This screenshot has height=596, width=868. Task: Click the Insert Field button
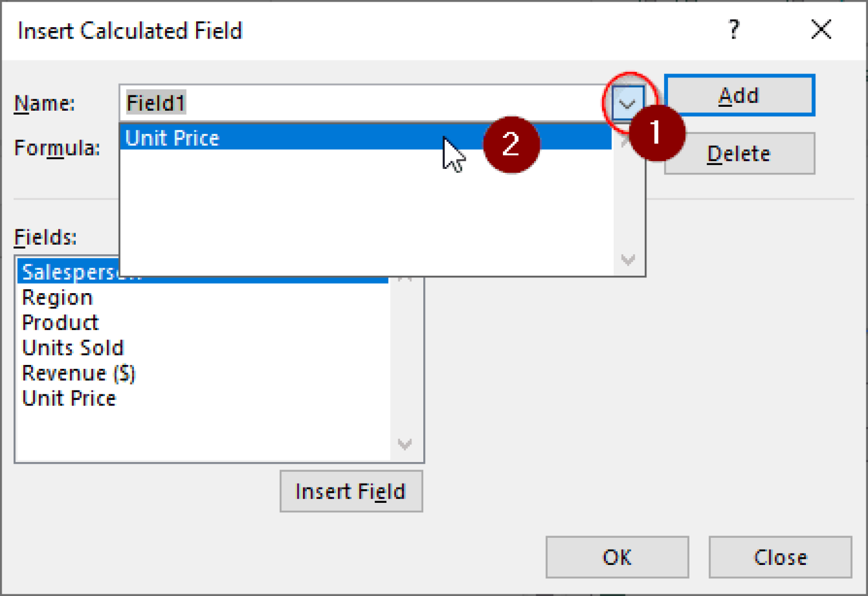(351, 491)
